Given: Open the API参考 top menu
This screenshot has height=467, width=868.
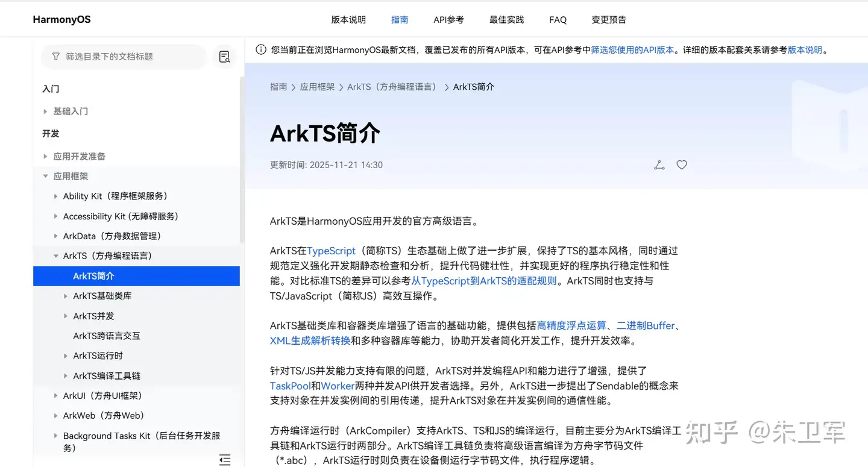Looking at the screenshot, I should [x=448, y=19].
